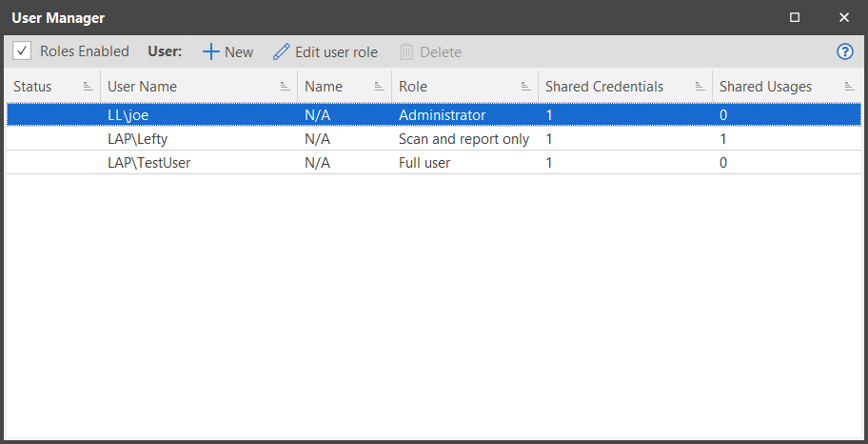
Task: Sort by the Role column header
Action: click(x=413, y=87)
